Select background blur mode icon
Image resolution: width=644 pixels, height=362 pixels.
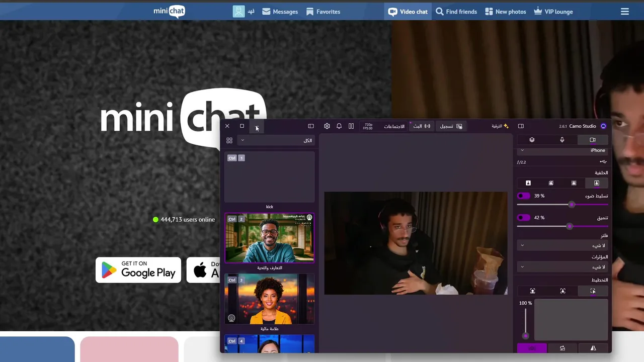click(x=574, y=183)
